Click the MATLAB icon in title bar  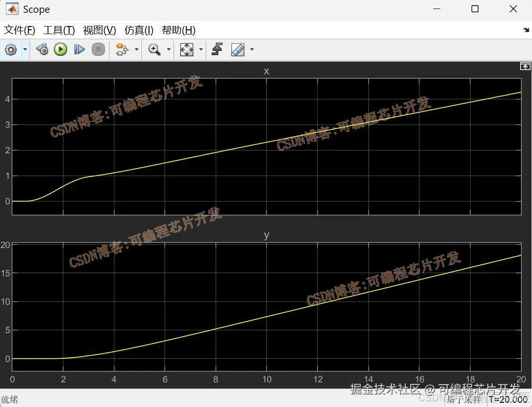click(x=12, y=9)
